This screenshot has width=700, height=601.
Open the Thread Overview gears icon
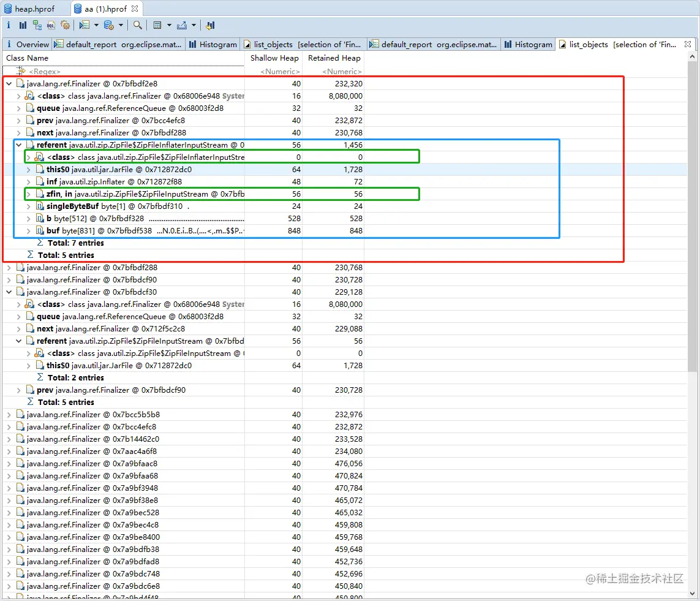(x=66, y=26)
